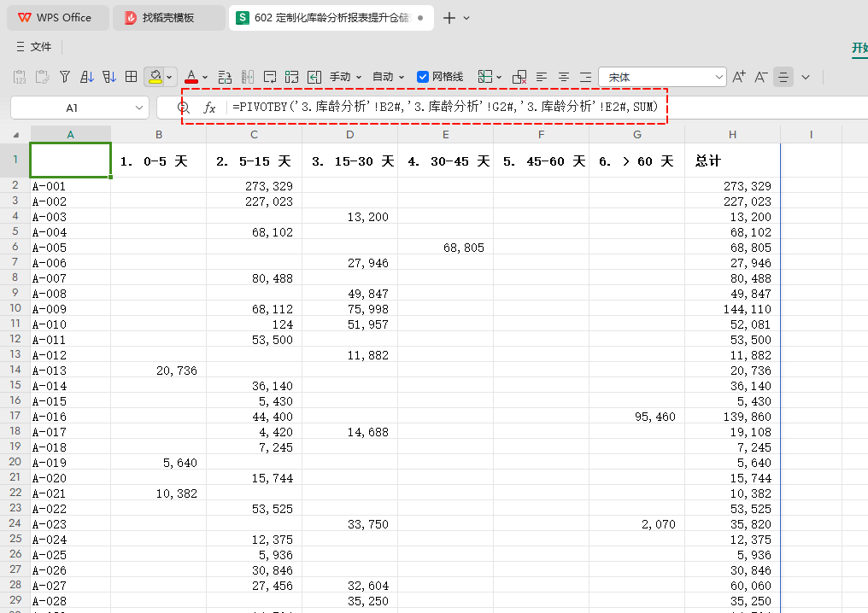Expand the red font color dropdown
868x613 pixels.
[x=205, y=78]
